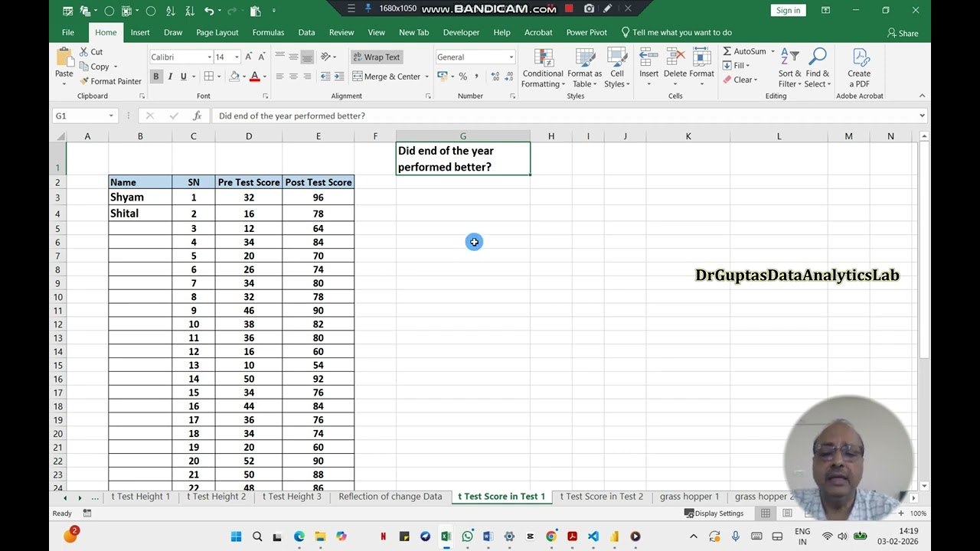This screenshot has width=980, height=551.
Task: Open the Clear dropdown
Action: [x=740, y=80]
